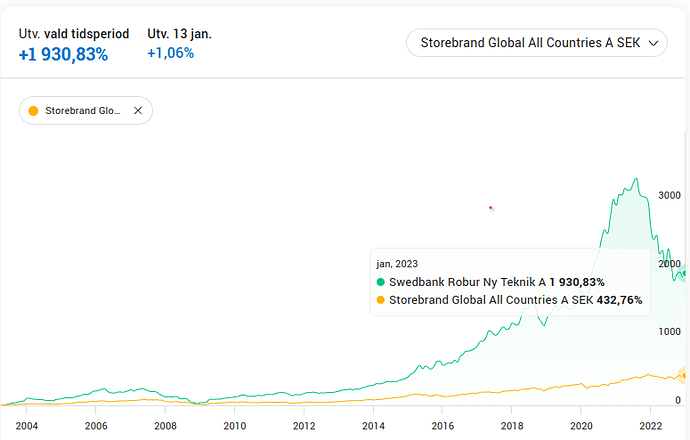Click the 'jan, 2023' tooltip date

click(397, 264)
